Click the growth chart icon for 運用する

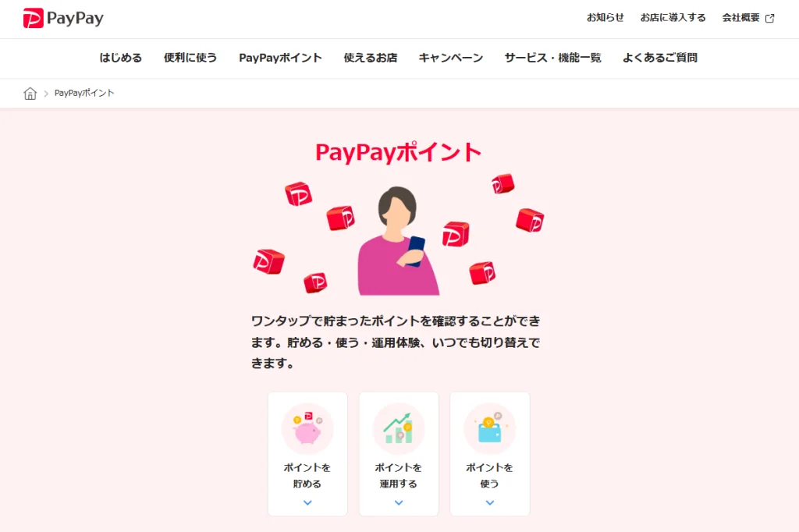click(399, 428)
